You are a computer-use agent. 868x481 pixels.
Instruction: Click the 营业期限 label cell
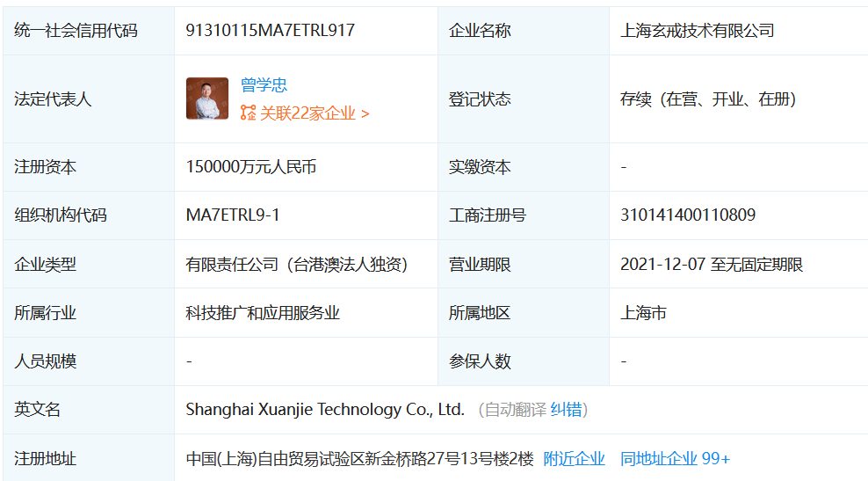pyautogui.click(x=523, y=265)
